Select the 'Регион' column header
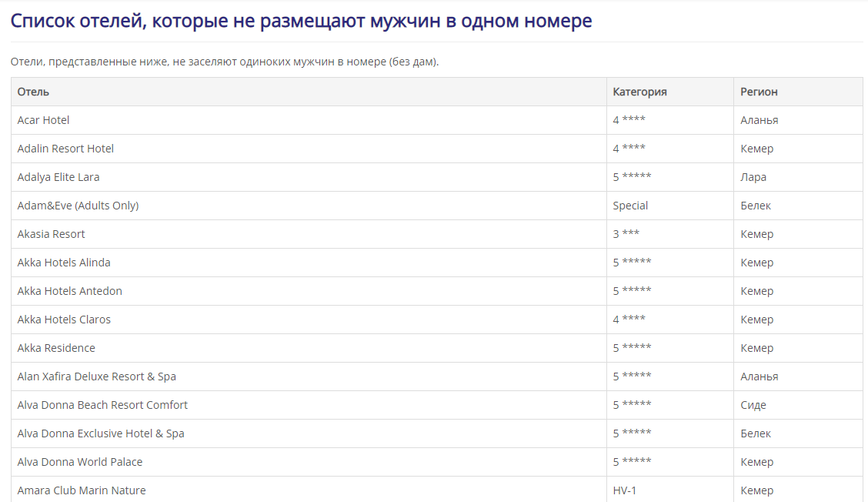 [x=798, y=92]
